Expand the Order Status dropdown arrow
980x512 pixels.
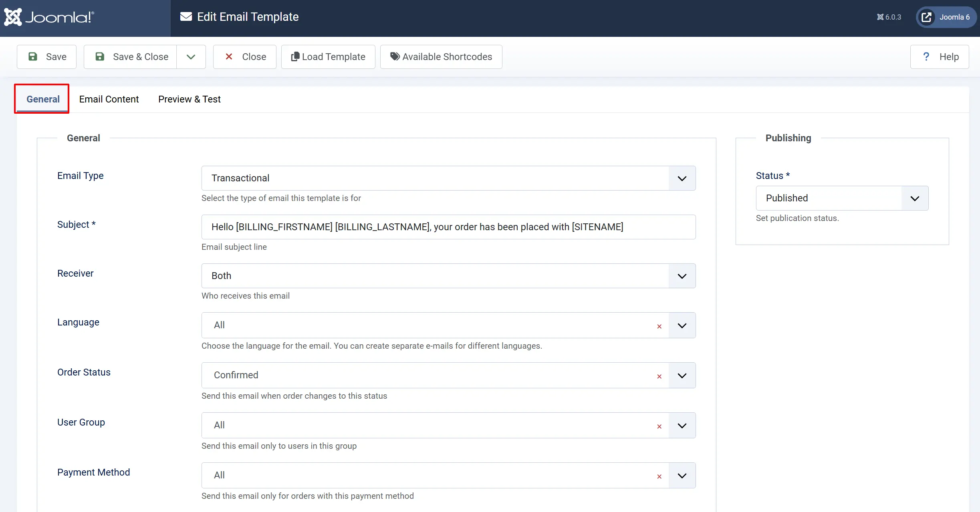(682, 375)
